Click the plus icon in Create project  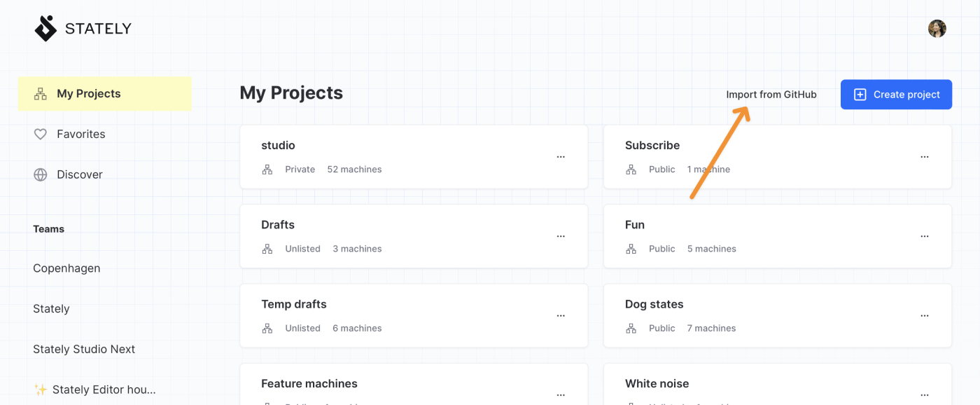pos(860,95)
